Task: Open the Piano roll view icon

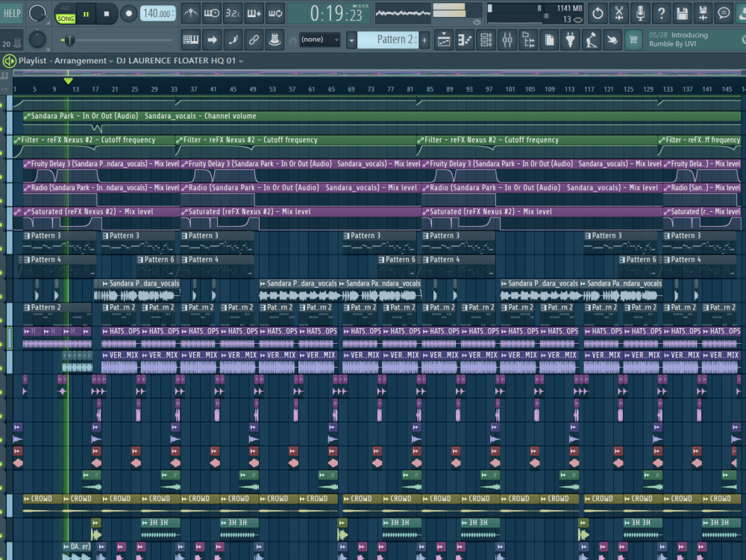Action: pos(464,40)
